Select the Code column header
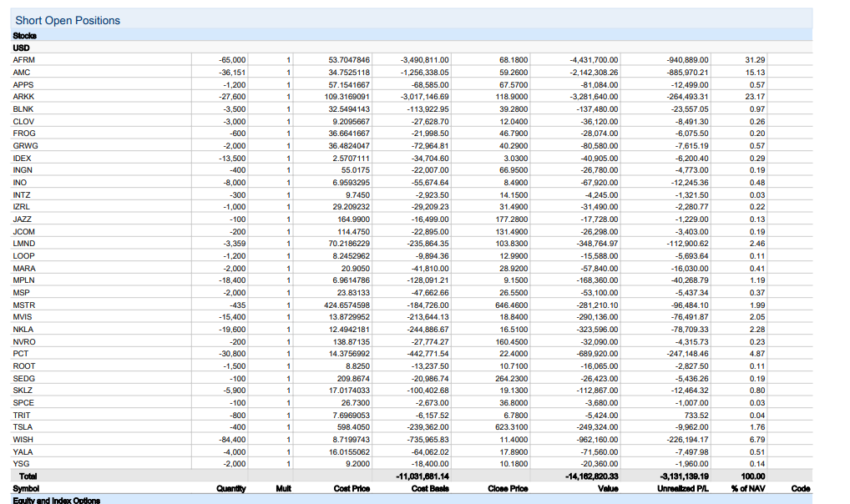The image size is (850, 504). click(x=801, y=489)
